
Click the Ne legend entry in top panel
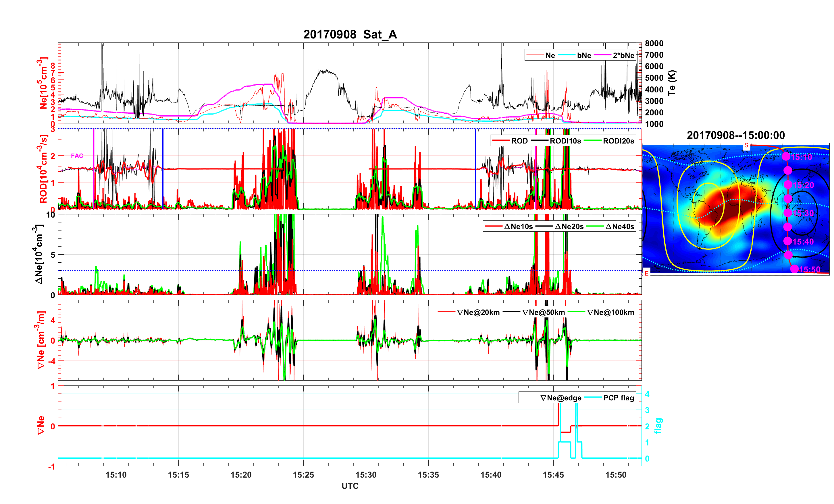550,55
